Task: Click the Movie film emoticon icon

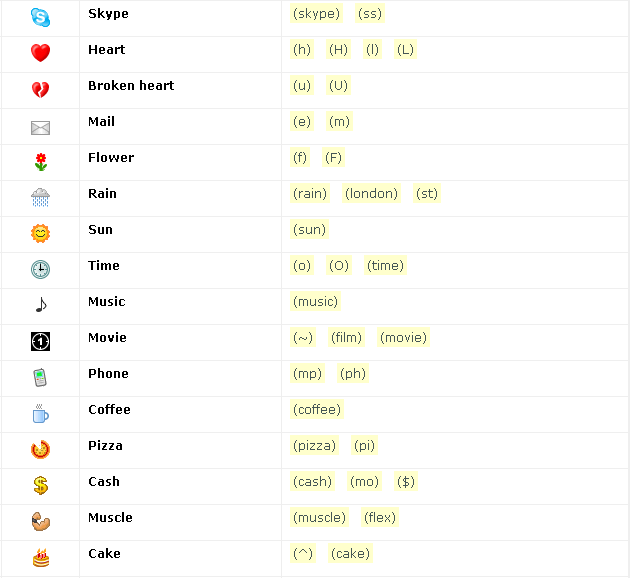Action: coord(40,342)
